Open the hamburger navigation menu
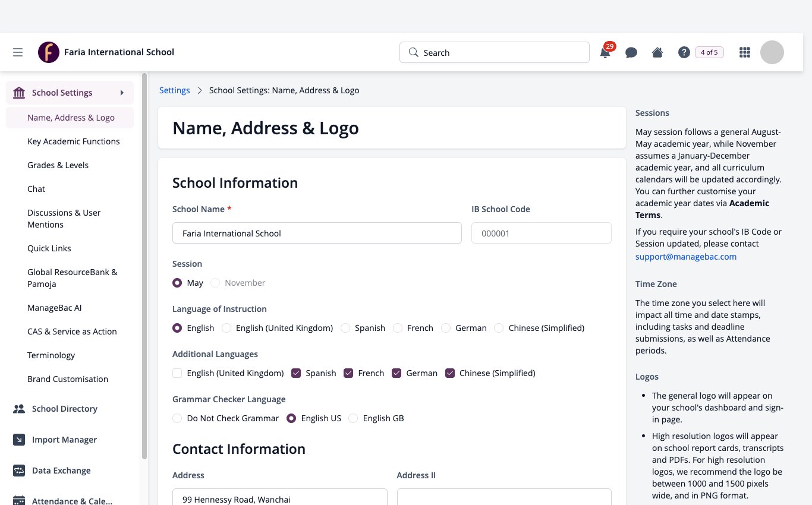This screenshot has width=812, height=505. [18, 52]
